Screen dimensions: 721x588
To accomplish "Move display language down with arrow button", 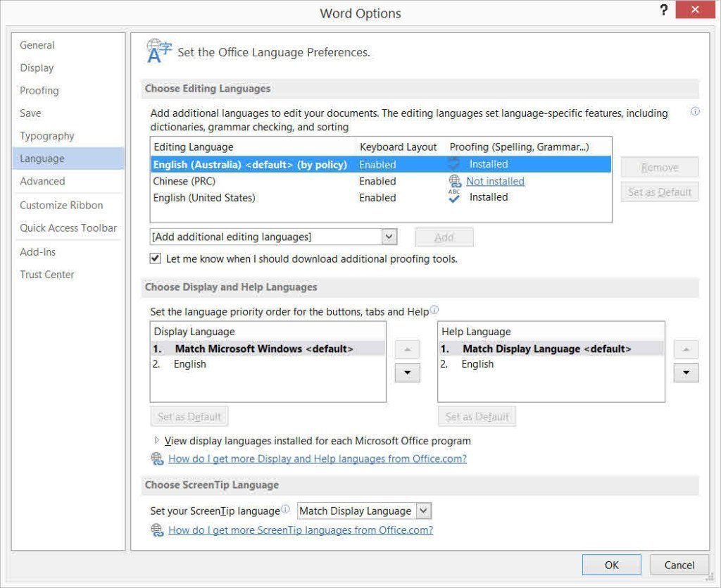I will tap(407, 373).
